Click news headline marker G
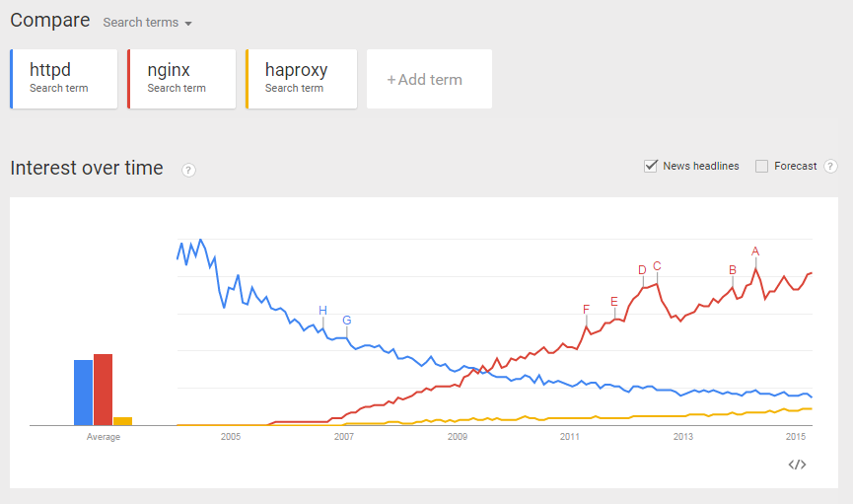 pyautogui.click(x=346, y=320)
